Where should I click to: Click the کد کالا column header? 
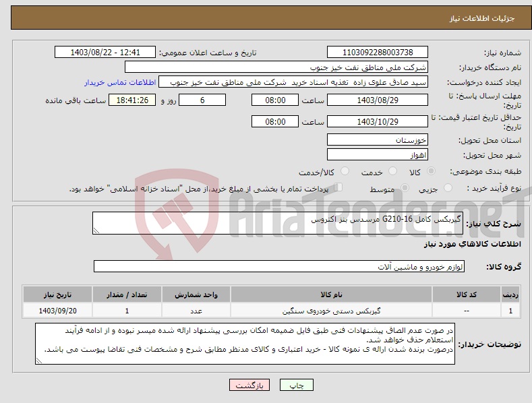467,294
